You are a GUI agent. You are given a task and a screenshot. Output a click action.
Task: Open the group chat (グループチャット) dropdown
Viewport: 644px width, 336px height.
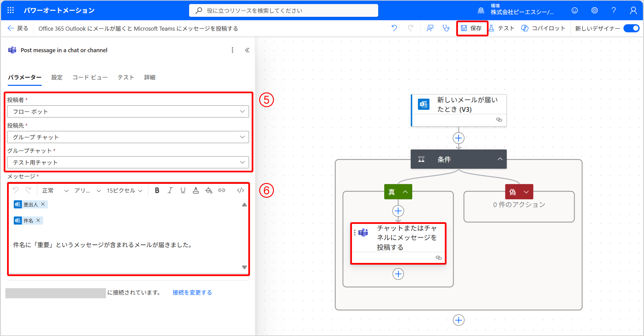(x=128, y=162)
